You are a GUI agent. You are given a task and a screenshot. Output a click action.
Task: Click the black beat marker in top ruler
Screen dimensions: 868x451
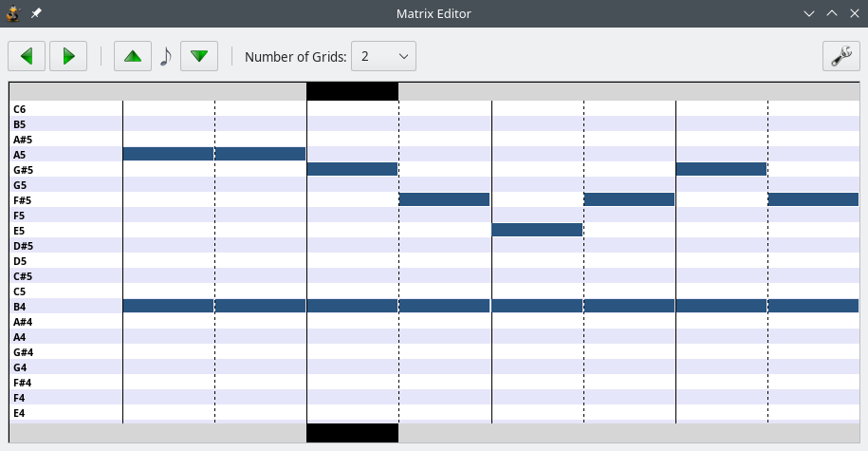tap(352, 91)
